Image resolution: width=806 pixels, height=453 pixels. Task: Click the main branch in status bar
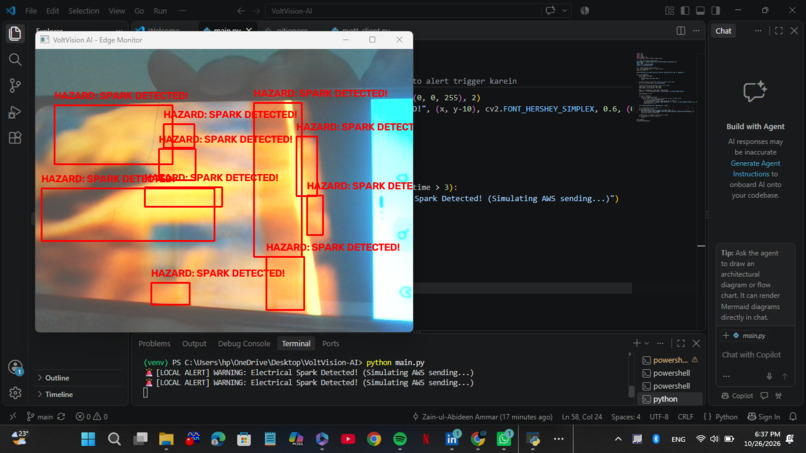point(40,416)
